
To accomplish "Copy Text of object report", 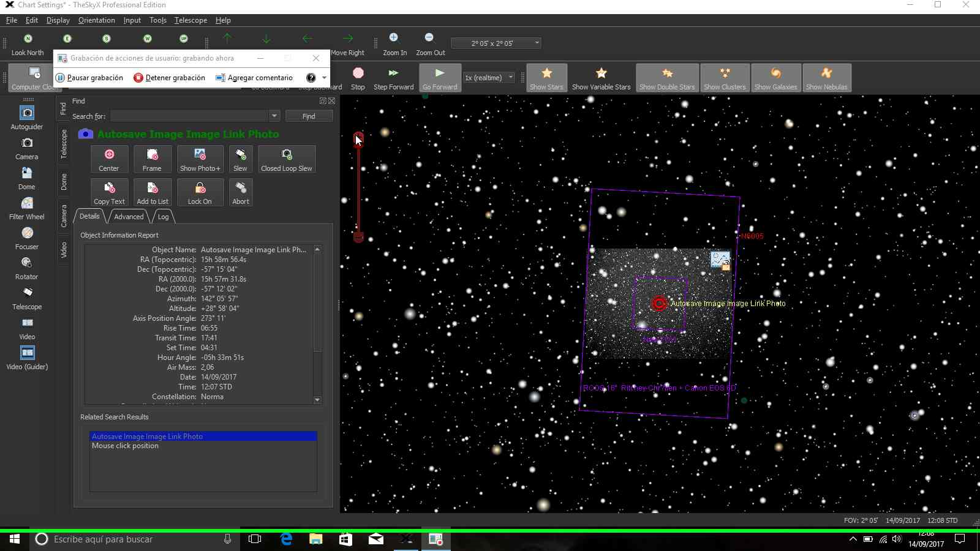I will [x=109, y=192].
